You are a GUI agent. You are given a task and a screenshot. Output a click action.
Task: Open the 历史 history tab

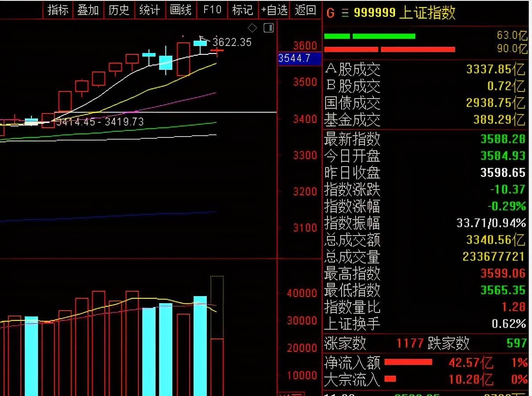[x=119, y=10]
